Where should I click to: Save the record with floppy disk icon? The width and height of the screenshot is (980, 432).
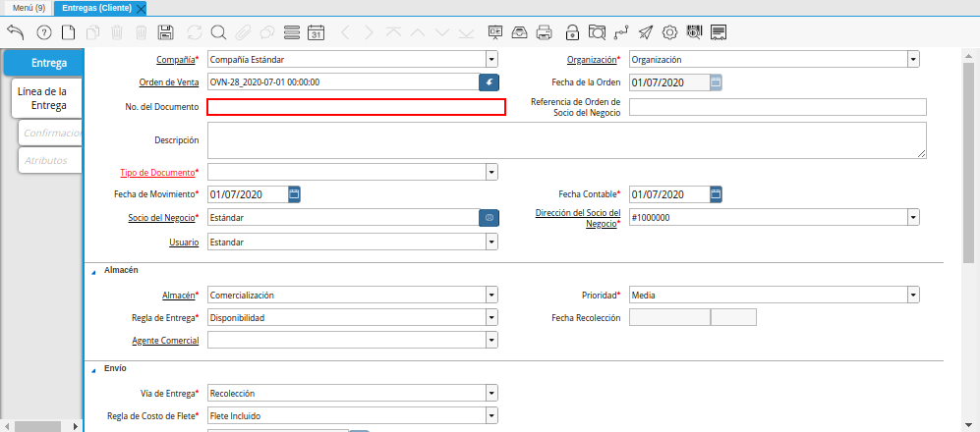(x=165, y=32)
